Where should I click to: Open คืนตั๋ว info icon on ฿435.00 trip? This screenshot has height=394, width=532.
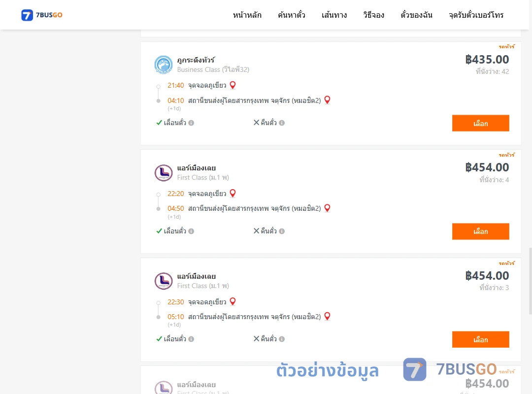coord(282,123)
